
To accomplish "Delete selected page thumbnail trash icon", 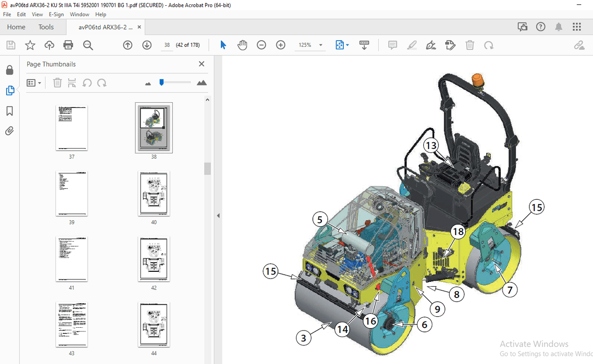I will coord(57,83).
